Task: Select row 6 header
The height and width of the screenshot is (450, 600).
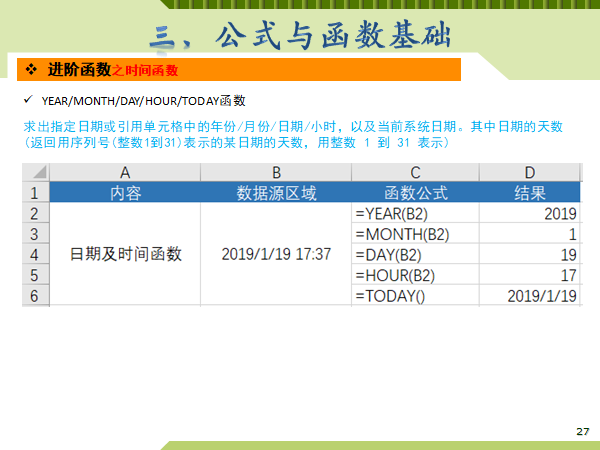Action: [x=36, y=296]
